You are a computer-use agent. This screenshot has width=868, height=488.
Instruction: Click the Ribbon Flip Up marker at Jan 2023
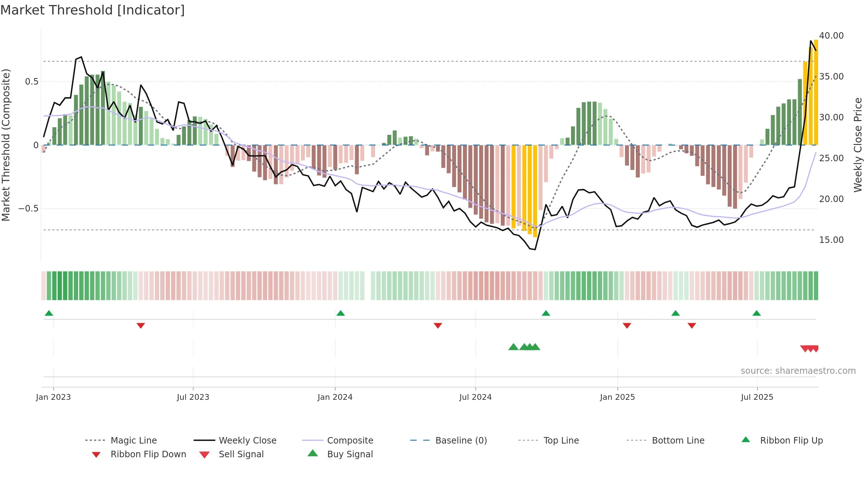point(49,313)
